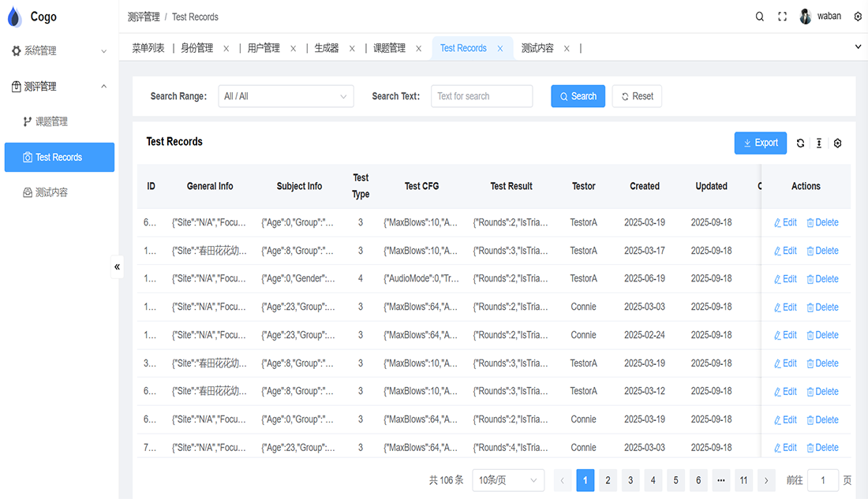Open the settings gear beside waban
868x499 pixels.
click(858, 17)
